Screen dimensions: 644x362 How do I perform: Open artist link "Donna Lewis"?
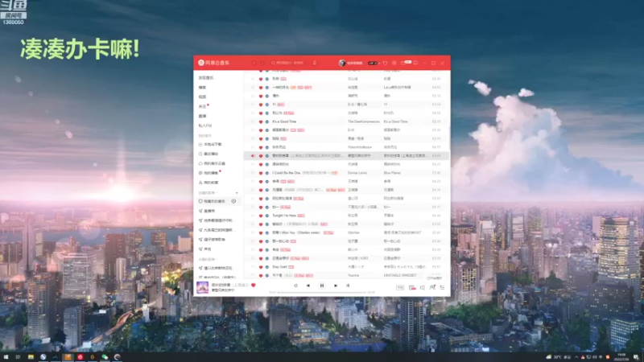point(357,173)
